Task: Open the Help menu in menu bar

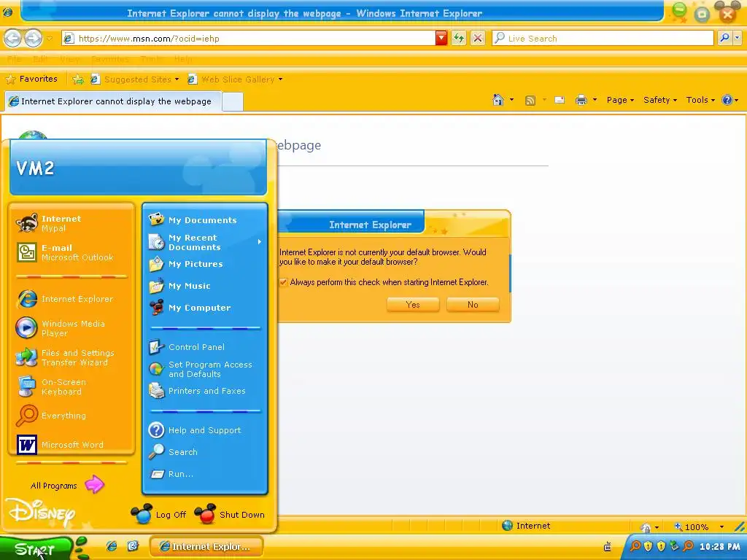Action: coord(183,59)
